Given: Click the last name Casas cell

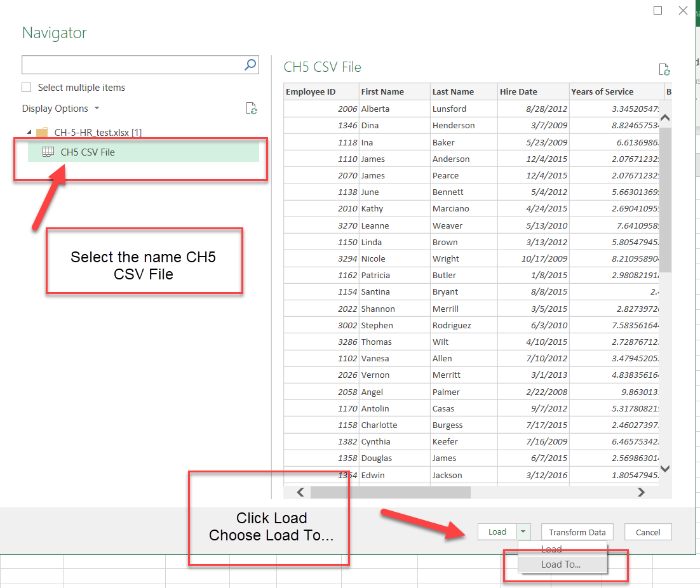Looking at the screenshot, I should coord(464,409).
